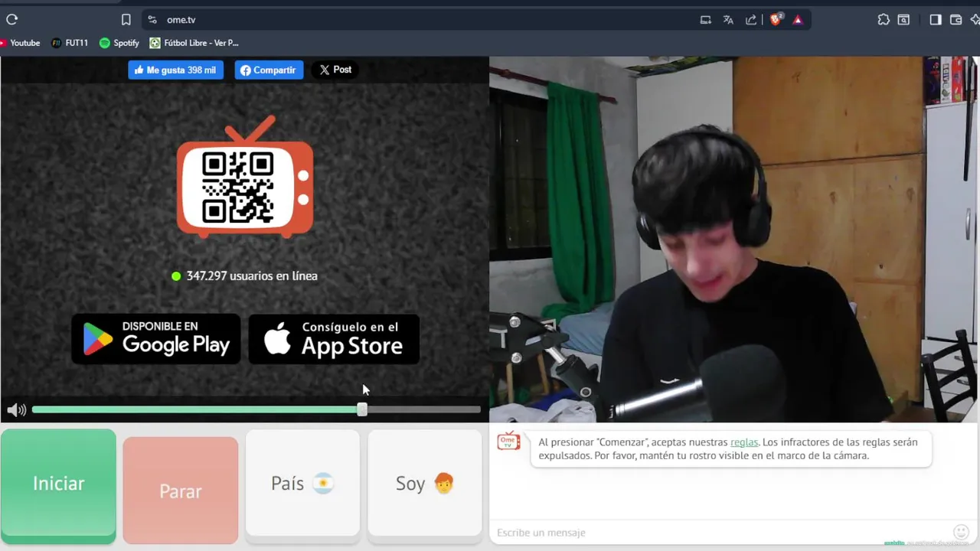The width and height of the screenshot is (980, 551).
Task: Bookmark this page using the bookmark icon
Action: (126, 20)
